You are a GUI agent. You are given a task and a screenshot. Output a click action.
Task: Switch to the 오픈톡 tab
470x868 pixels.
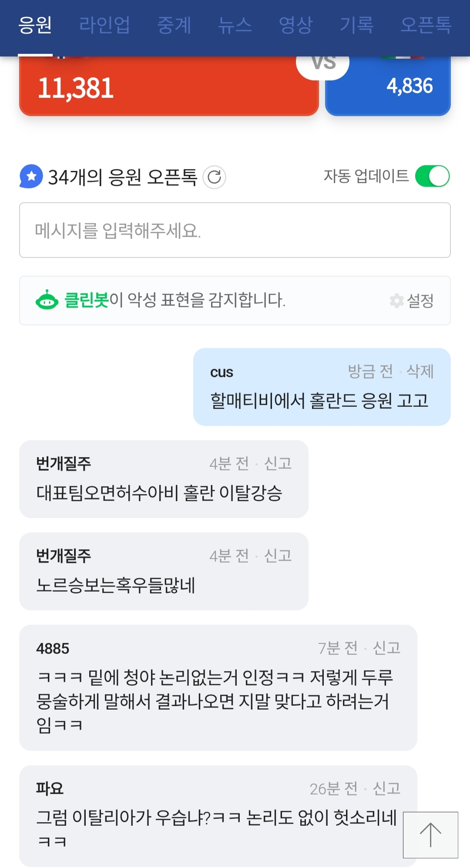pyautogui.click(x=426, y=25)
